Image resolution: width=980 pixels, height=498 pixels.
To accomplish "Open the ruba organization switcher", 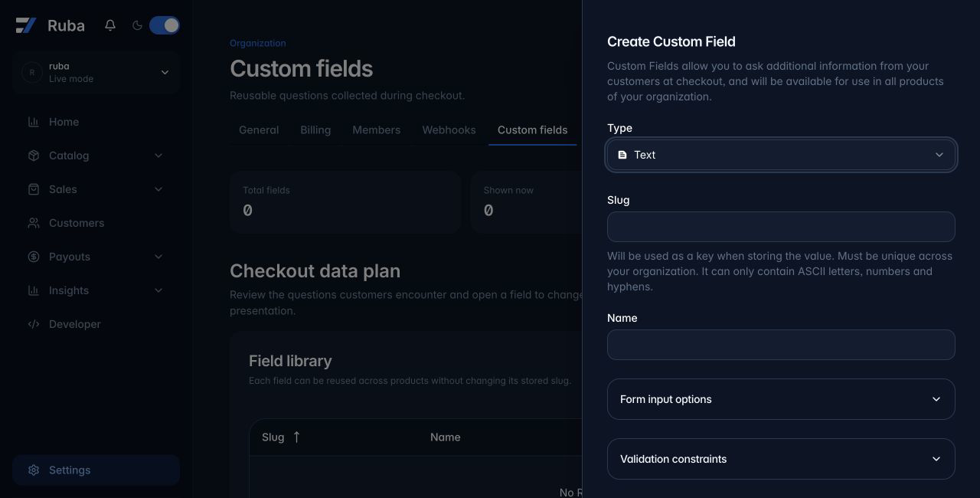I will (96, 72).
